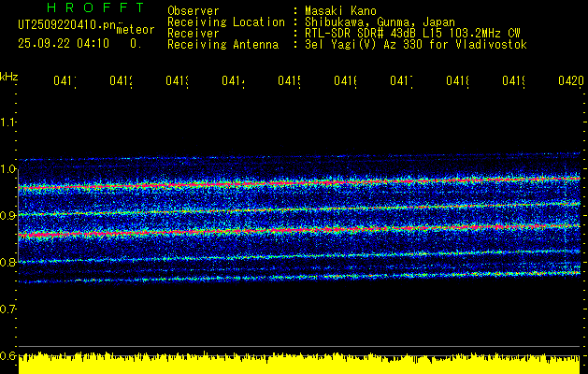Click the 0.8 kHz axis tick label
Image resolution: width=588 pixels, height=374 pixels.
pos(7,262)
